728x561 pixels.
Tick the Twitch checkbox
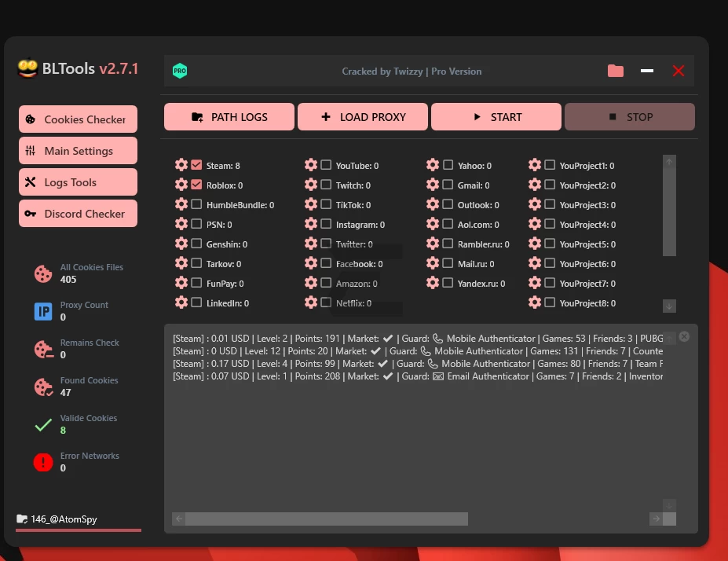326,185
